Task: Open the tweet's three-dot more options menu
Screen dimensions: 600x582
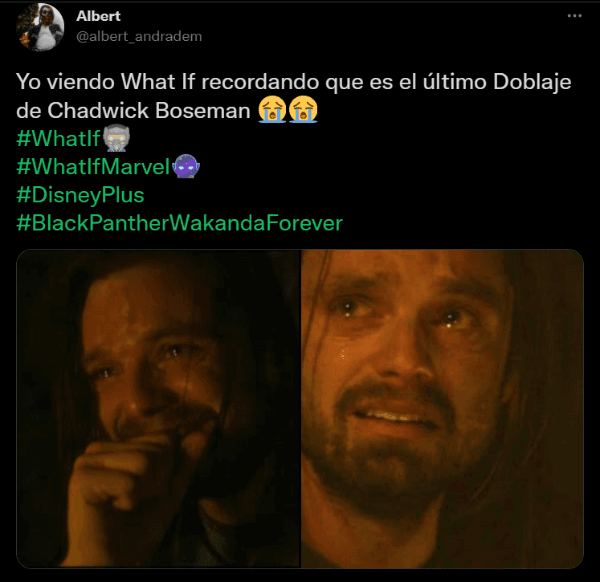Action: click(x=574, y=16)
